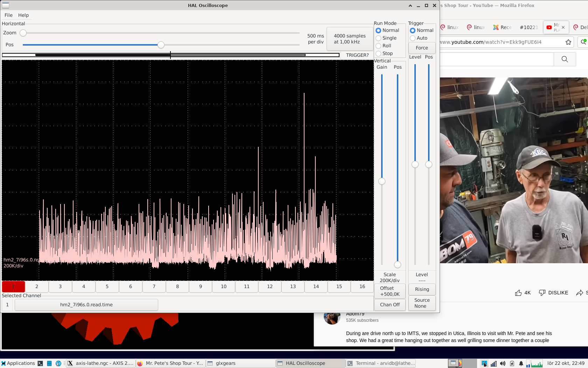
Task: Click the oscilloscope record position indicator bar
Action: pos(171,55)
